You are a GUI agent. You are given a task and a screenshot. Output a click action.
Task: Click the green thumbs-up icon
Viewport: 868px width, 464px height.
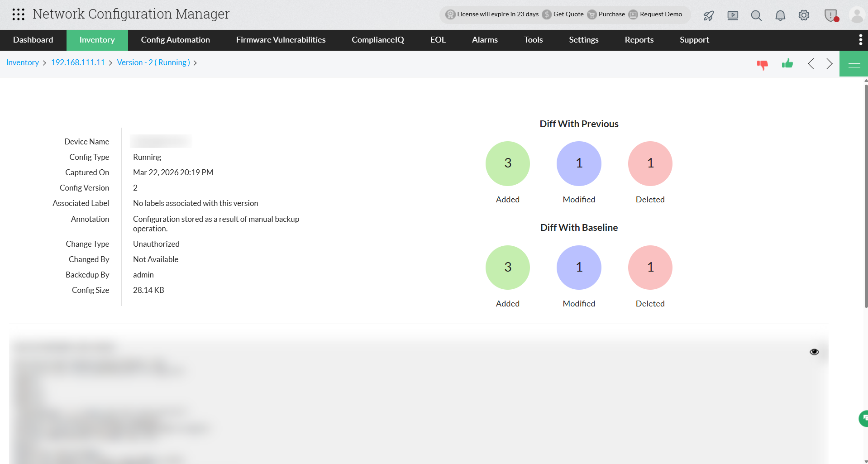tap(787, 63)
